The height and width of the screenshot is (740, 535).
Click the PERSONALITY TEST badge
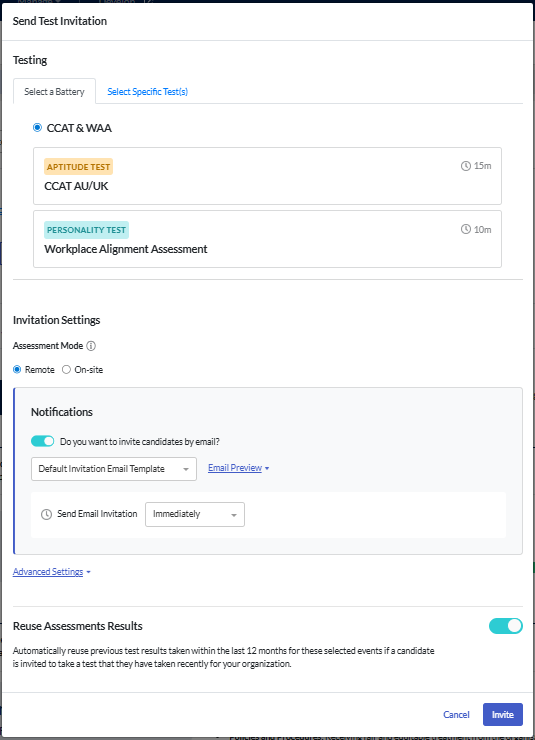coord(86,230)
